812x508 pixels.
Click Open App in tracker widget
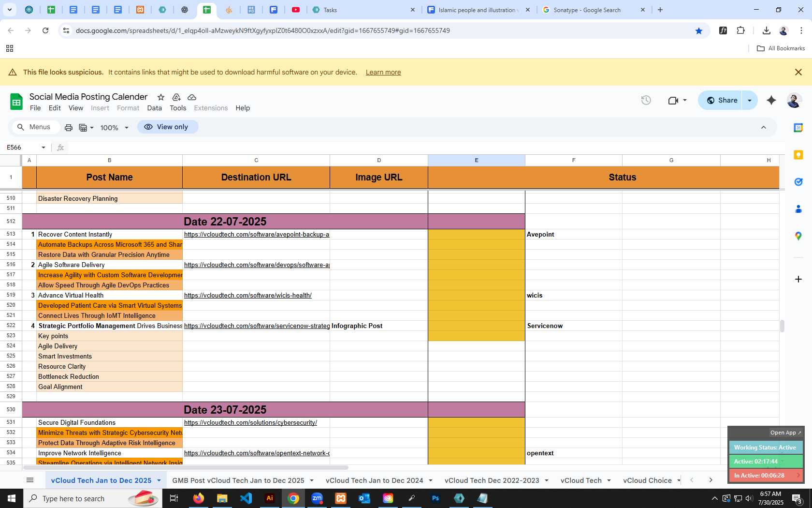(785, 433)
